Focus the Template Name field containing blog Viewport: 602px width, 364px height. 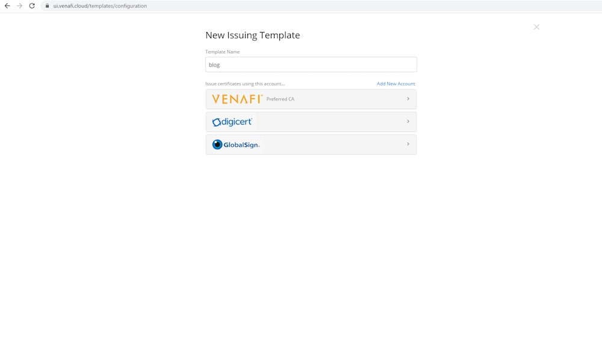click(x=311, y=64)
